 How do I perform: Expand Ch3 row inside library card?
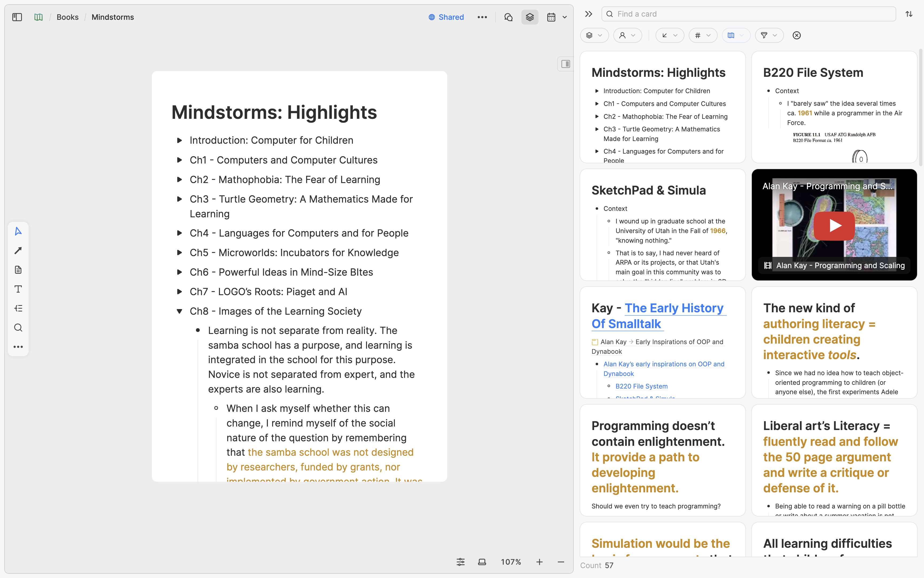[597, 129]
